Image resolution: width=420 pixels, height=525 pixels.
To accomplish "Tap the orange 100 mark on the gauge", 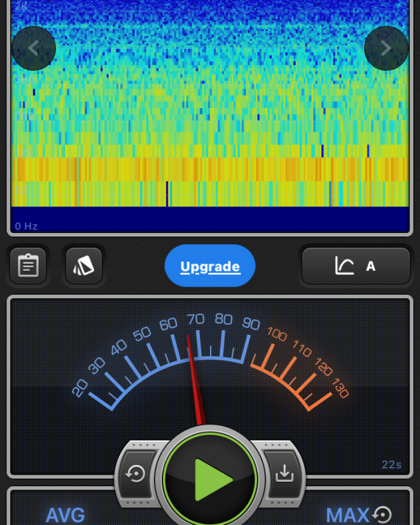I will coord(276,334).
